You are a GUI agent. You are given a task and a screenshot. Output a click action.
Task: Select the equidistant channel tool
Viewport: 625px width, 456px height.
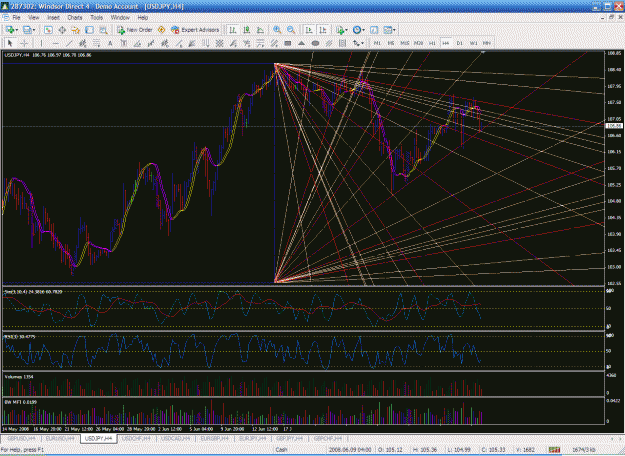pyautogui.click(x=83, y=43)
